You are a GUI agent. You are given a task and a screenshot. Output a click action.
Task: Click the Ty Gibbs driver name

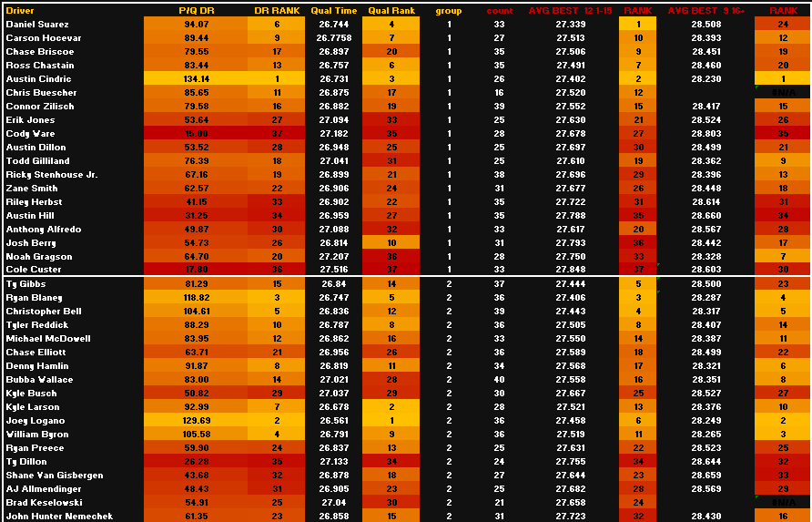(25, 284)
